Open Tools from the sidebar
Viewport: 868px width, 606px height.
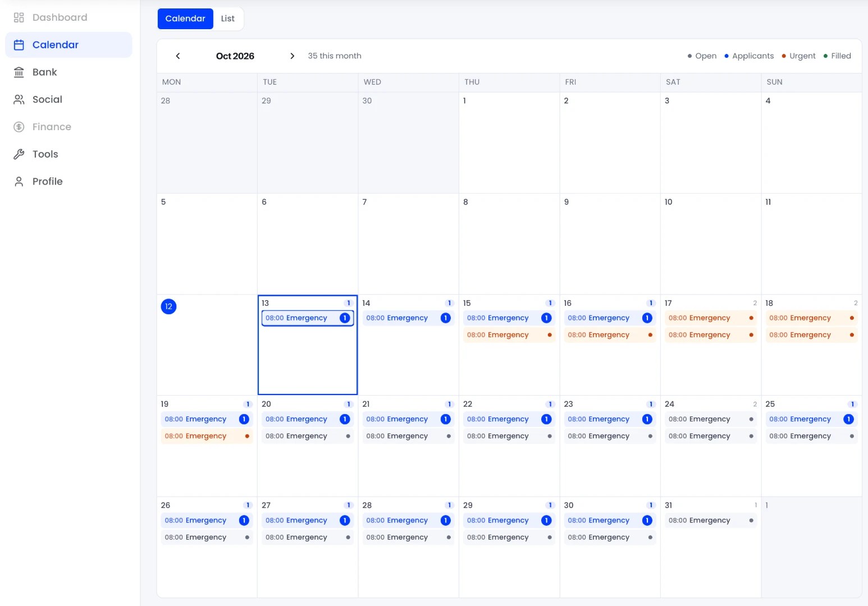coord(68,154)
